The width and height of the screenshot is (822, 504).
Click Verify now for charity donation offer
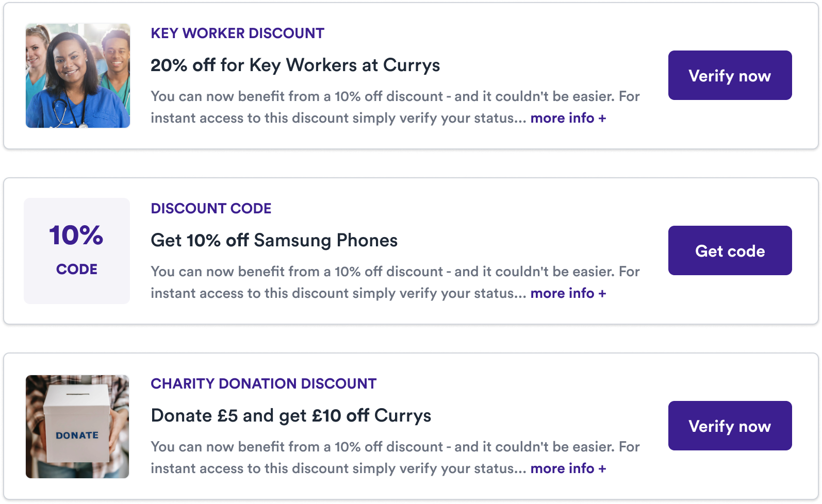point(730,426)
